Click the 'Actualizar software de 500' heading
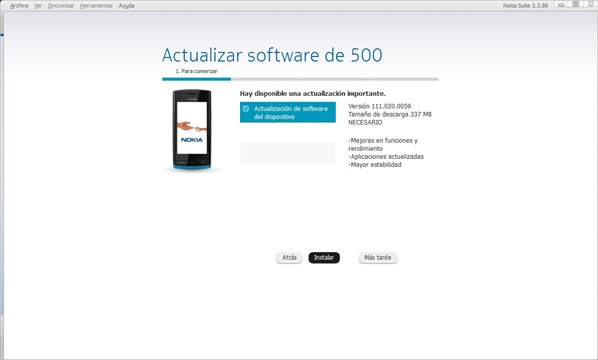Viewport: 598px width, 360px height. pos(272,55)
